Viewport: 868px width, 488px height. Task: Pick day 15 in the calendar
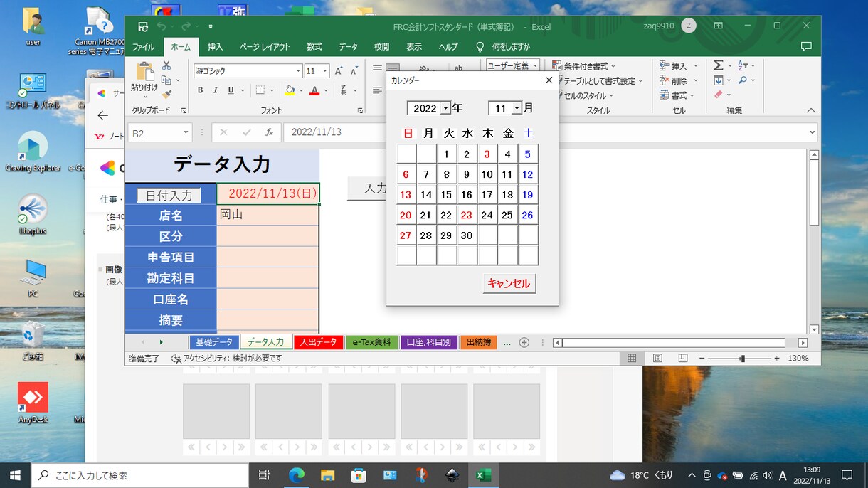click(x=446, y=195)
